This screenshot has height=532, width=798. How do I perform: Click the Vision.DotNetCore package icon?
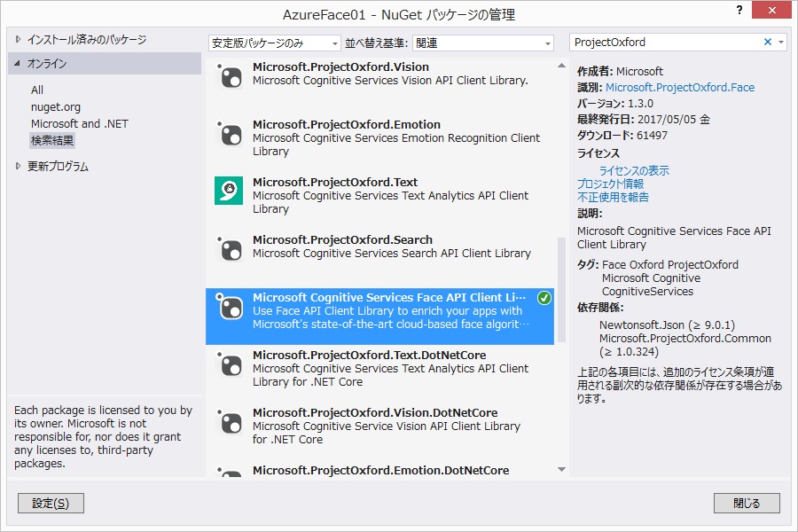coord(229,420)
